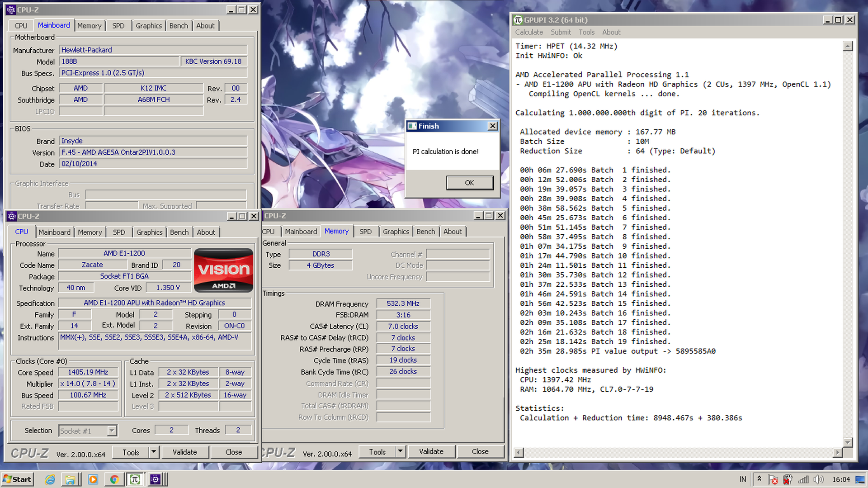Viewport: 868px width, 488px height.
Task: Open the Tools menu in GPUPI
Action: [x=586, y=32]
